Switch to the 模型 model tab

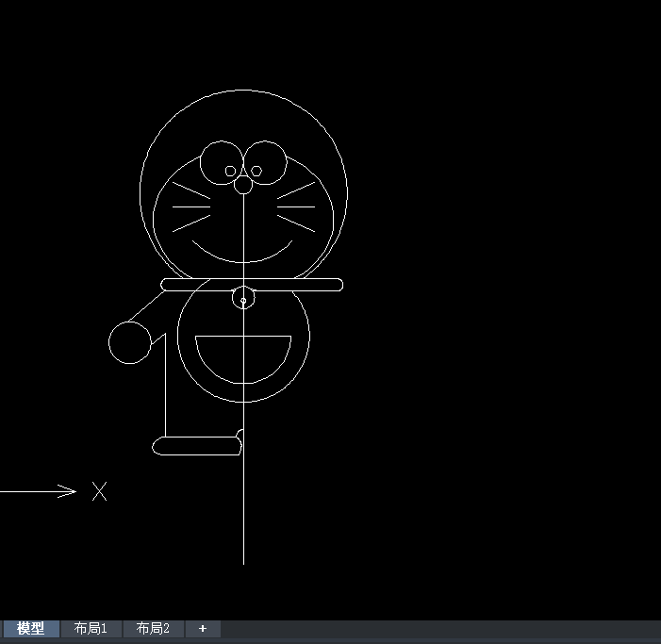pos(30,628)
